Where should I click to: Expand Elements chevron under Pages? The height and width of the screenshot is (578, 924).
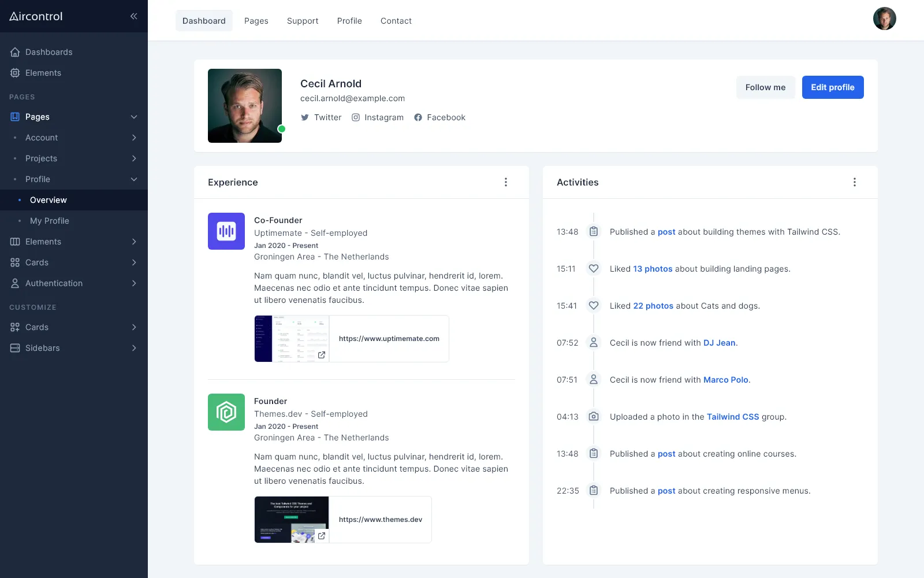tap(134, 242)
